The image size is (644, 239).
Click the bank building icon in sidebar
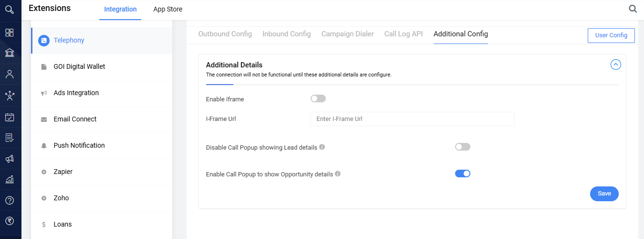pos(10,53)
